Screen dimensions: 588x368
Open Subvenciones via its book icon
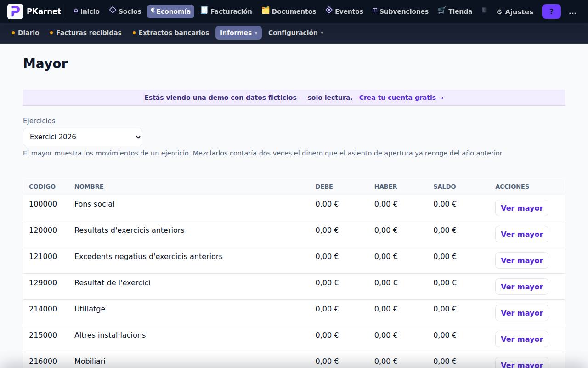375,11
